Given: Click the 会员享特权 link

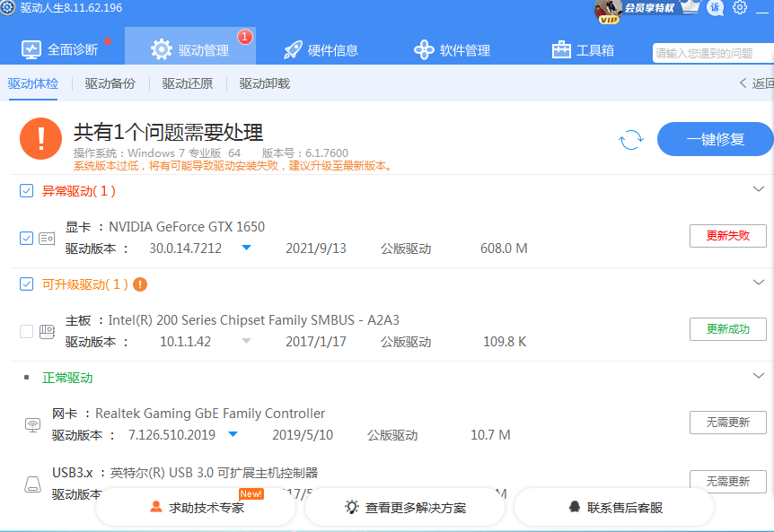Looking at the screenshot, I should 649,8.
